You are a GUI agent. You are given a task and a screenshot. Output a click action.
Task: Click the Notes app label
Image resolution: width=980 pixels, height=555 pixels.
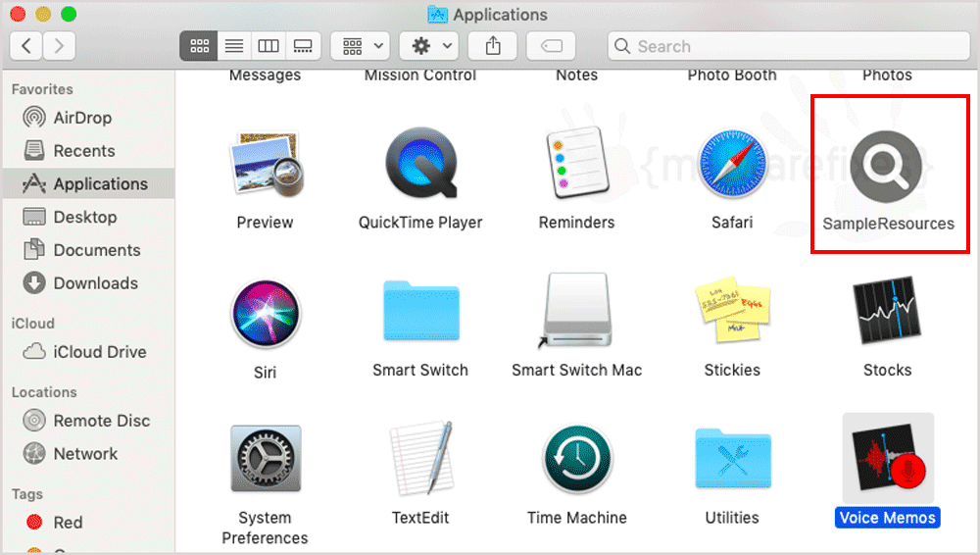click(577, 76)
